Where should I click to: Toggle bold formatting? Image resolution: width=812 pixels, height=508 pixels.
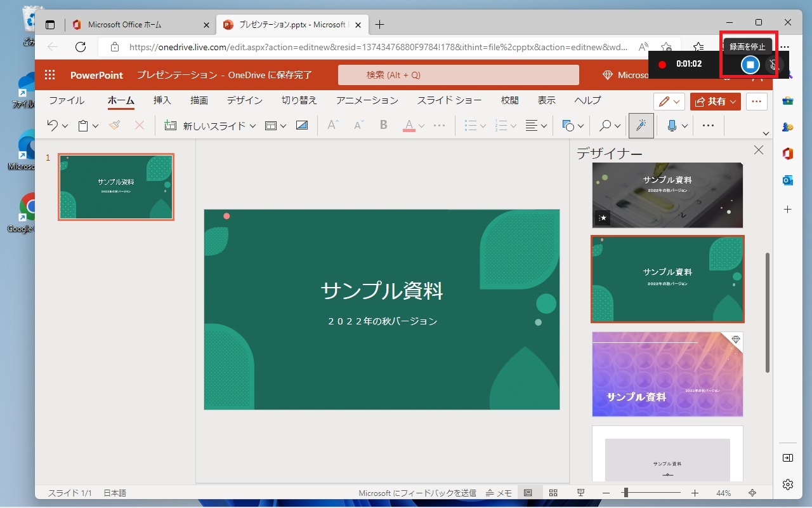[383, 126]
